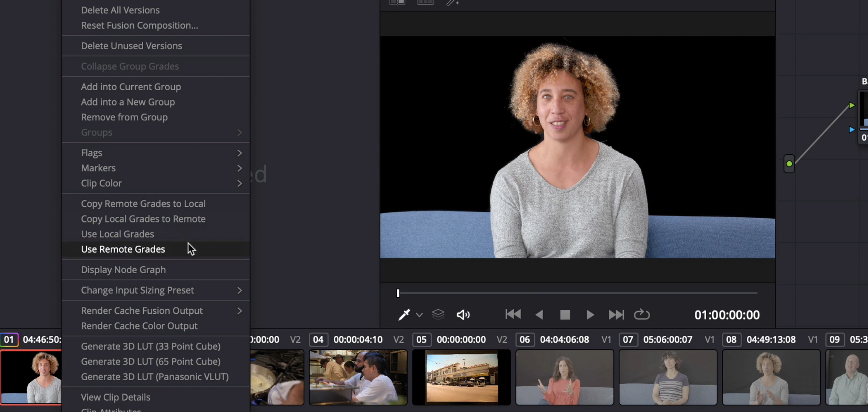
Task: Choose Add into Current Group
Action: [x=156, y=87]
